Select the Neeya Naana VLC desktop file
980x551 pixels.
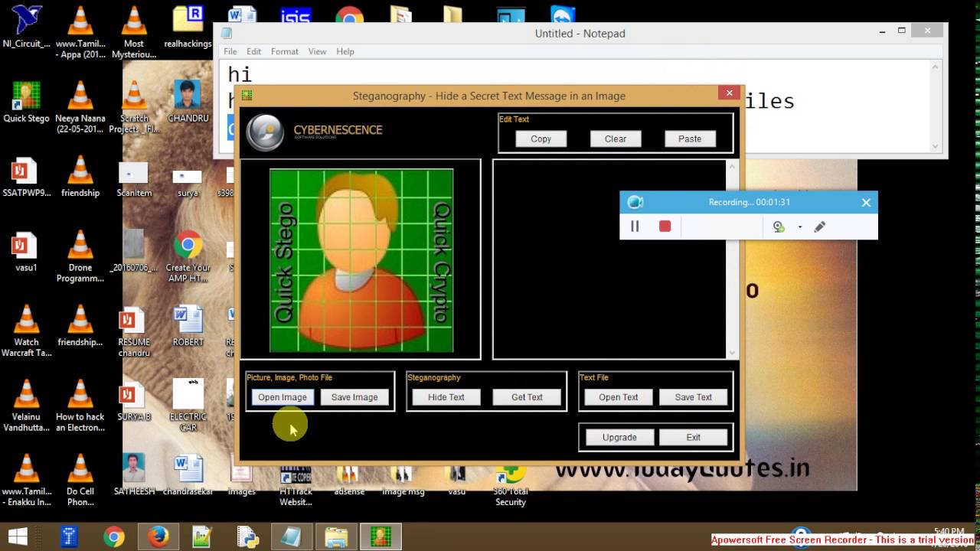[80, 106]
